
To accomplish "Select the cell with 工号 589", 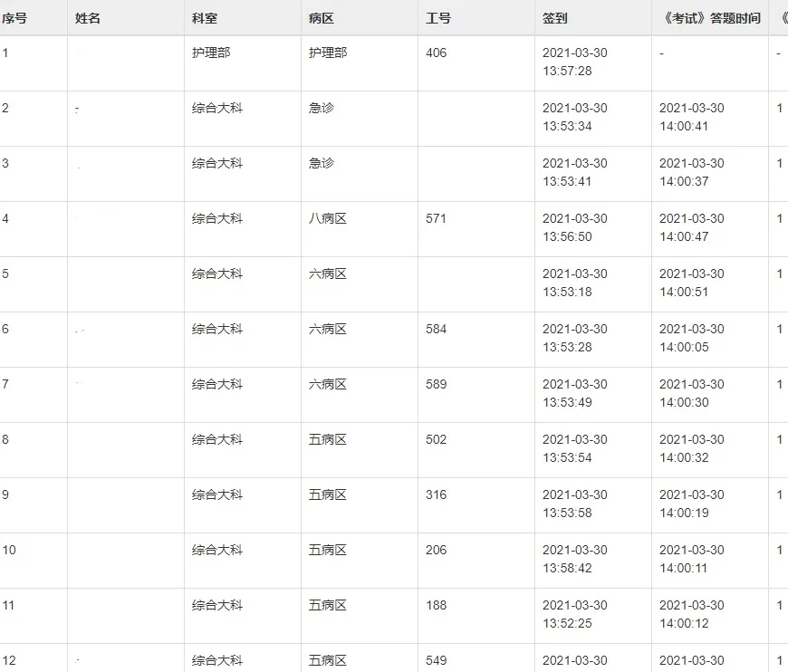I will click(436, 384).
